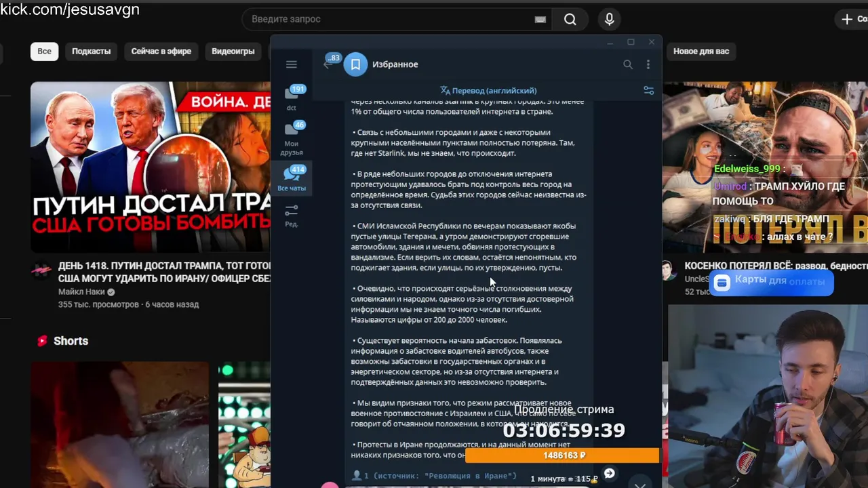Select the Подкасты filter chip
The height and width of the screenshot is (488, 868).
coord(91,52)
